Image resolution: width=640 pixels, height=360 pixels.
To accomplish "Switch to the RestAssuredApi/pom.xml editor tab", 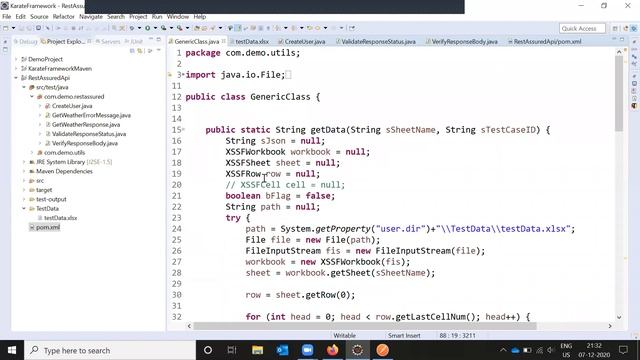I will (x=547, y=42).
